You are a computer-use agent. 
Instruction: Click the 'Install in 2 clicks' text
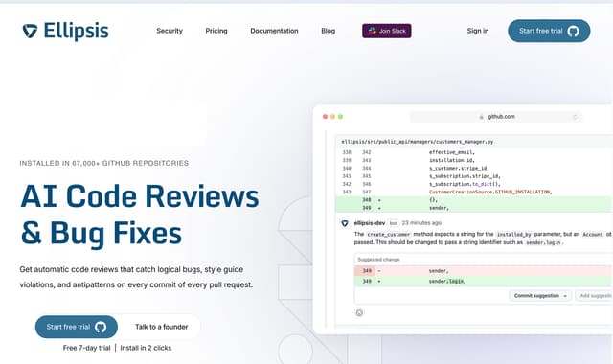[146, 348]
